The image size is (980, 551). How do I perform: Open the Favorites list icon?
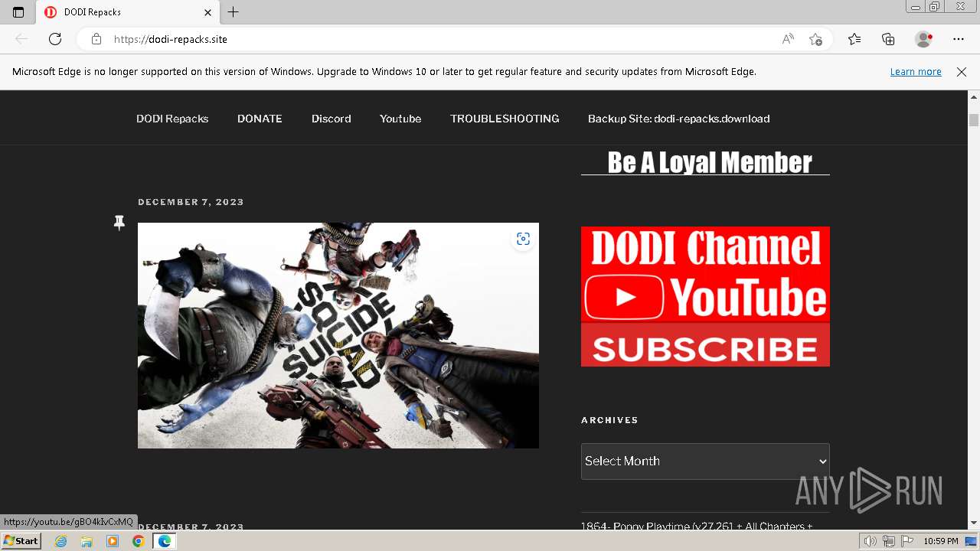[854, 39]
